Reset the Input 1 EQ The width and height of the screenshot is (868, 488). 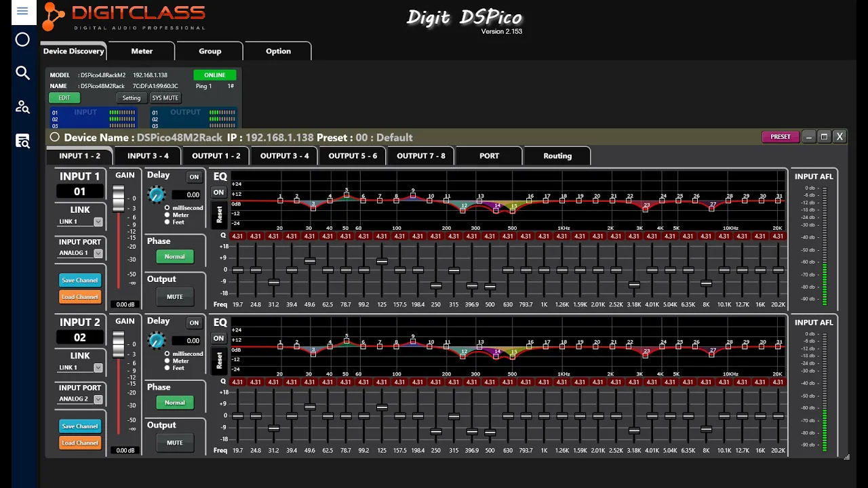click(x=219, y=215)
